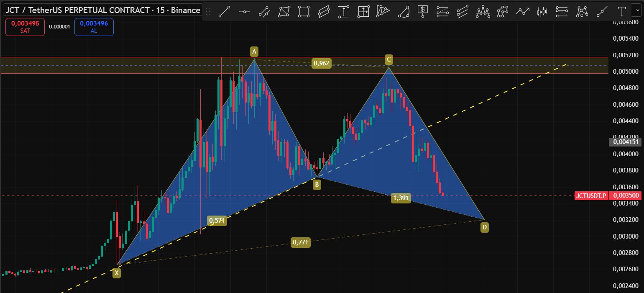Click the JCTUSDT.P symbol price tag
The width and height of the screenshot is (644, 293).
coord(591,195)
